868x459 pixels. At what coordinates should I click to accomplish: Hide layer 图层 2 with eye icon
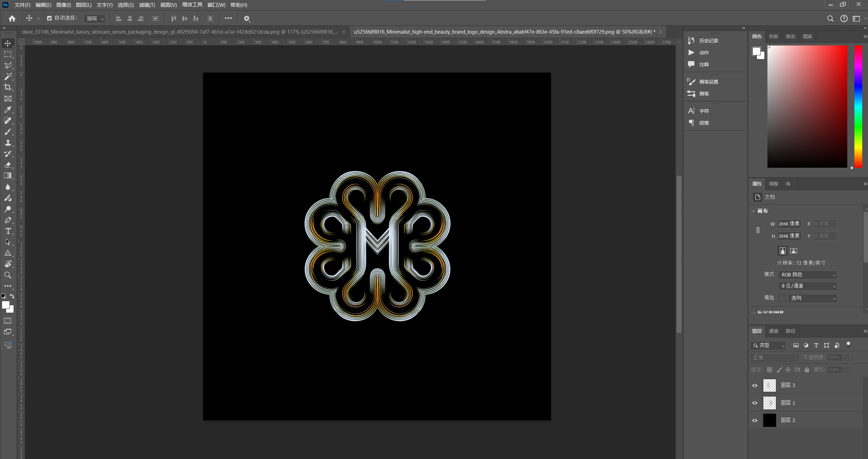(755, 420)
